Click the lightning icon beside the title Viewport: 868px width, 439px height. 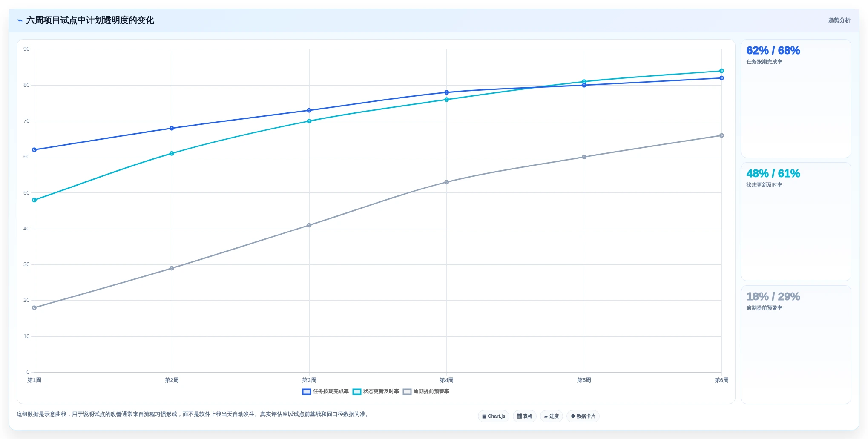20,20
